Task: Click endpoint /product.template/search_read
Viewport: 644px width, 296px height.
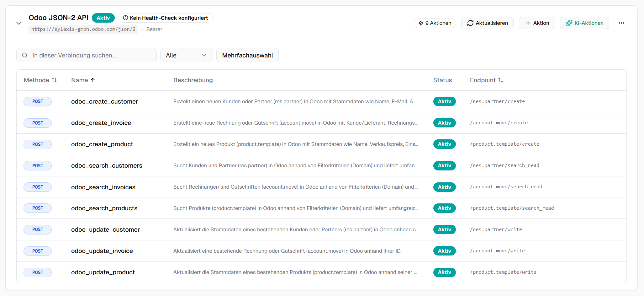Action: pyautogui.click(x=512, y=208)
